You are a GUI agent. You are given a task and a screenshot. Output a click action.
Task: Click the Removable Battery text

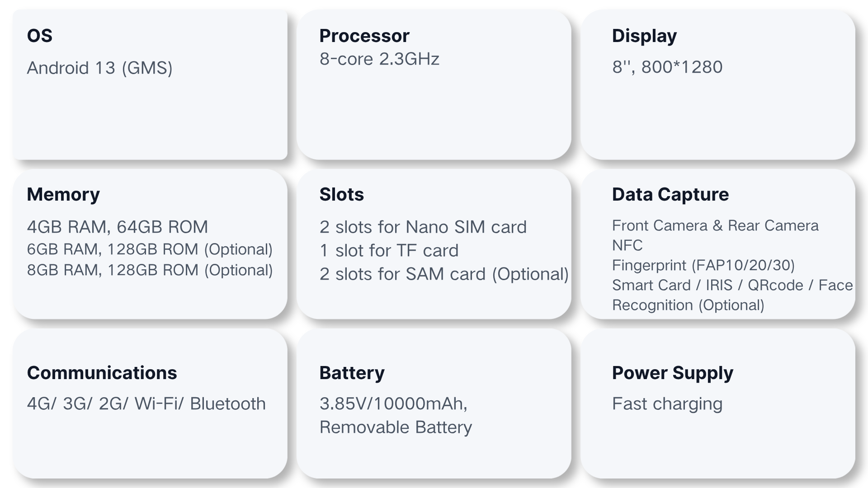396,427
